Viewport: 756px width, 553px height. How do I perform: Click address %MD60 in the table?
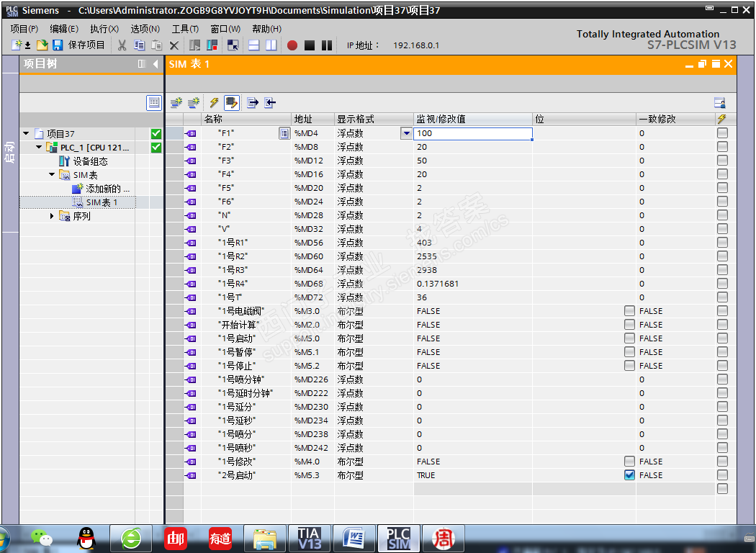click(309, 256)
